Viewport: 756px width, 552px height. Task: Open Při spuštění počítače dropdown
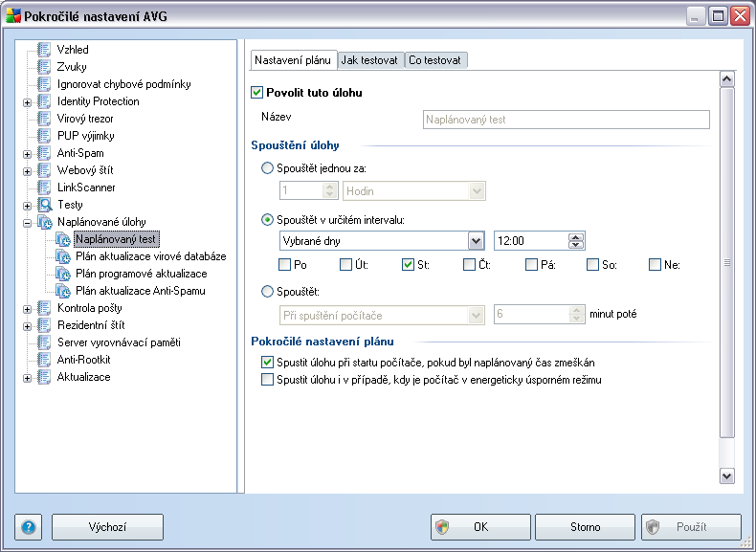[477, 316]
